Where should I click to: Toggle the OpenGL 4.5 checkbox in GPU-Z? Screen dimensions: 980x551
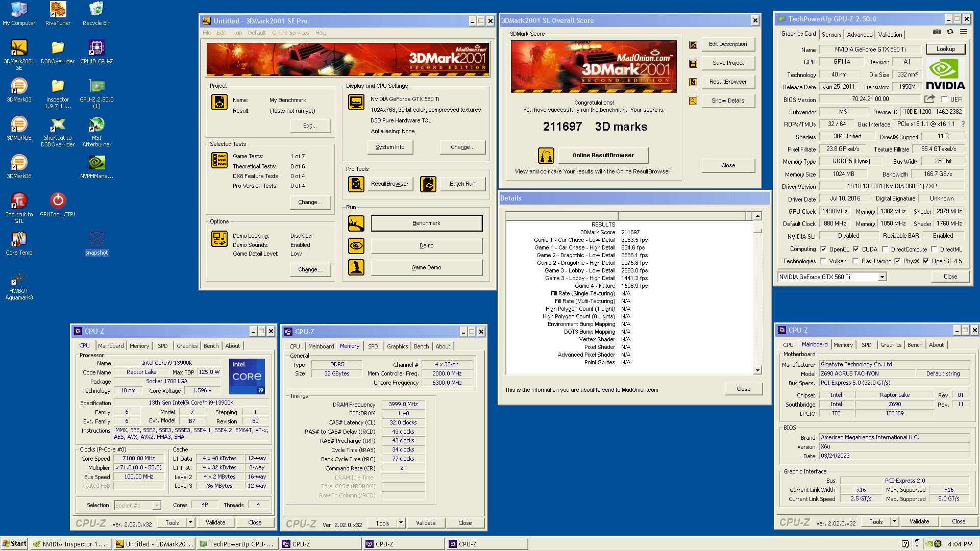[926, 261]
